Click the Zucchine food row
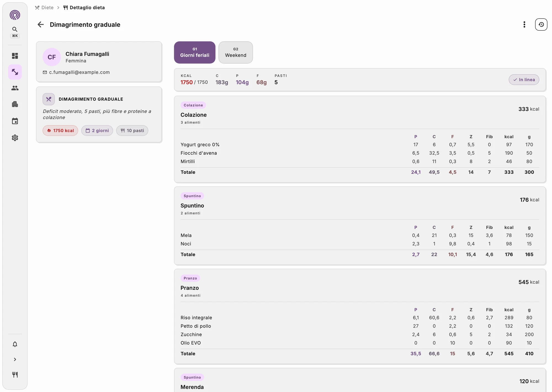The height and width of the screenshot is (392, 552). [x=360, y=334]
